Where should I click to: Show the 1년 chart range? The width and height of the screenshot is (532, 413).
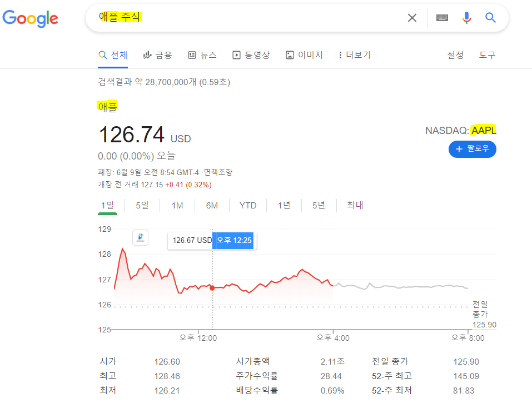pyautogui.click(x=284, y=206)
